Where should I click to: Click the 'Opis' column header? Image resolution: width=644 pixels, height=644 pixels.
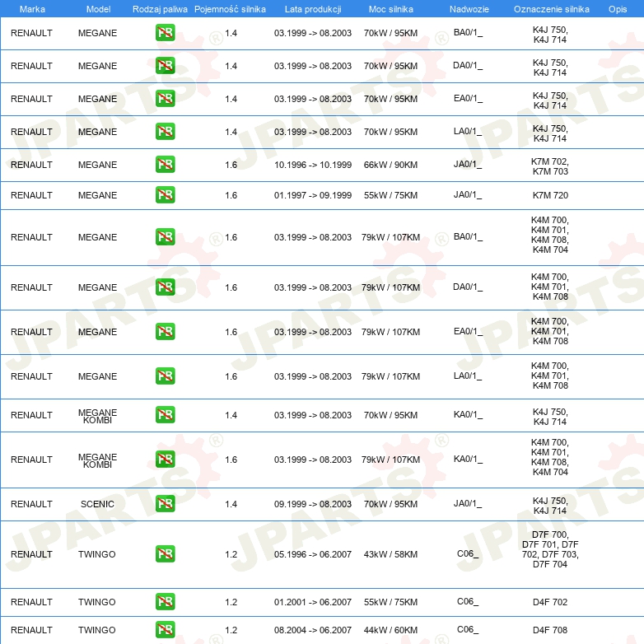click(x=618, y=8)
